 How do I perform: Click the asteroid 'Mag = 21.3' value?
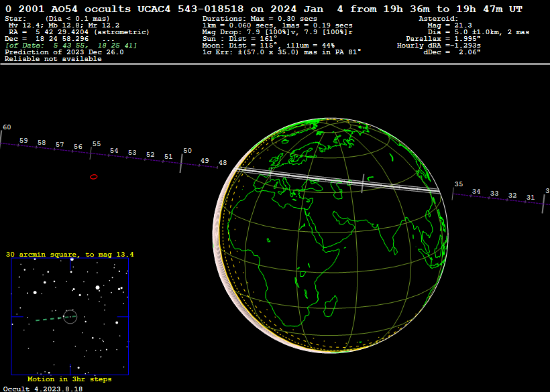point(449,25)
